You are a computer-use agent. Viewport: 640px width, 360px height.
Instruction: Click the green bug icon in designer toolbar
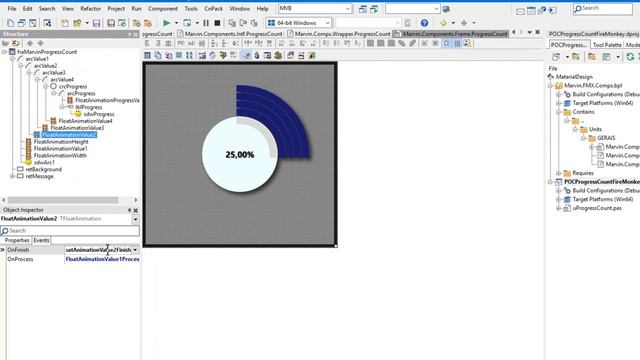(223, 55)
